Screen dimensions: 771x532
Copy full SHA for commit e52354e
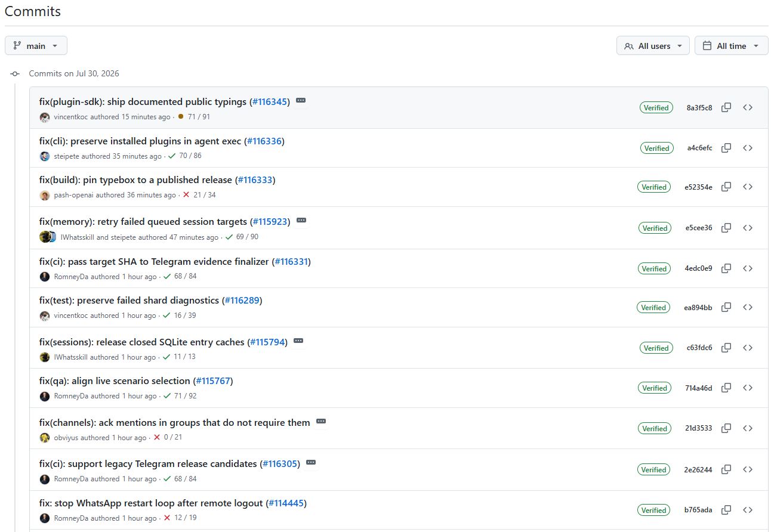click(x=726, y=187)
